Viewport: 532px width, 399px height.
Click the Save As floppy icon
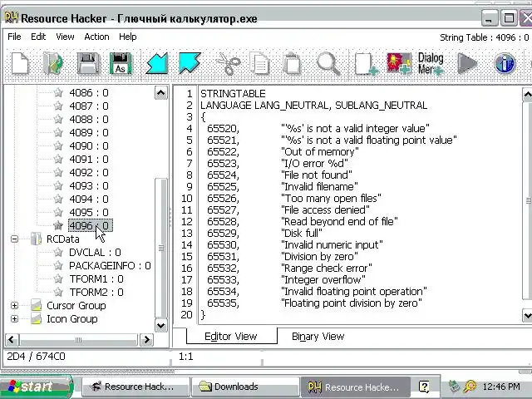[x=121, y=63]
